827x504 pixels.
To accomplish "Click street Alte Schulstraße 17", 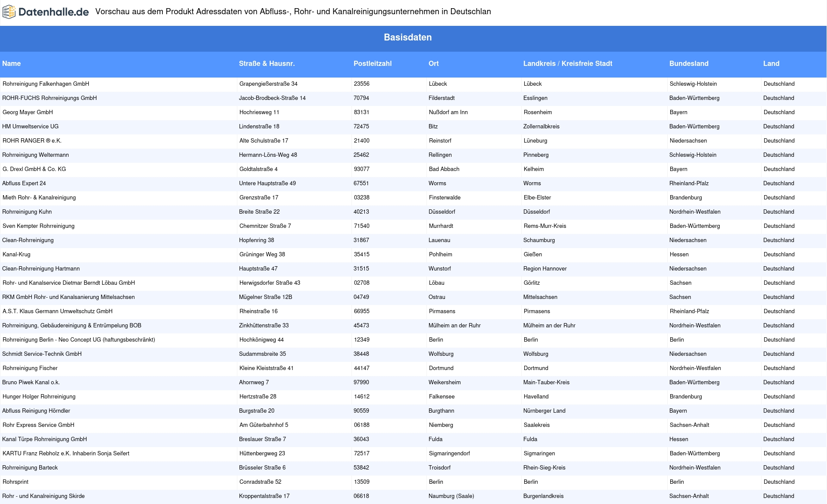I will coord(264,141).
